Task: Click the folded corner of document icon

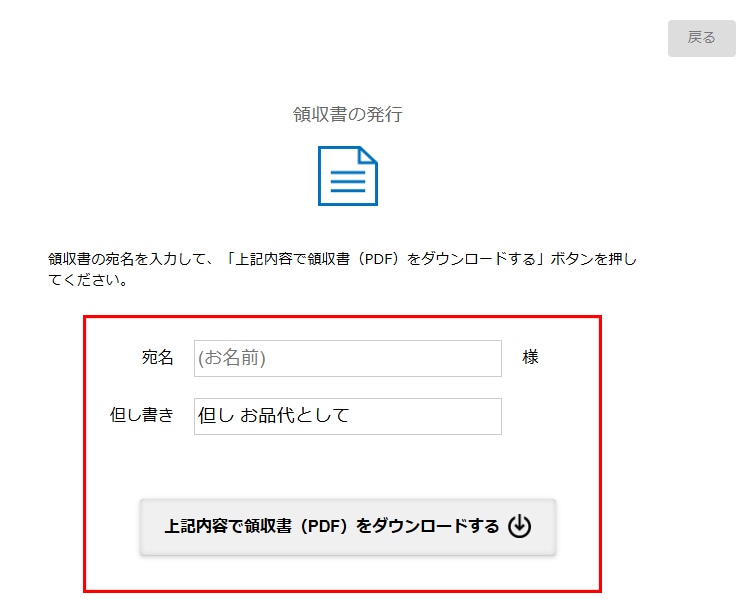Action: (368, 156)
